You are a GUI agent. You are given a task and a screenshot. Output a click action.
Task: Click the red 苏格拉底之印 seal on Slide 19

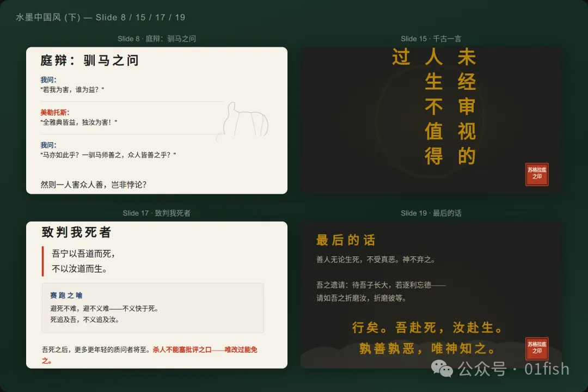coord(537,349)
